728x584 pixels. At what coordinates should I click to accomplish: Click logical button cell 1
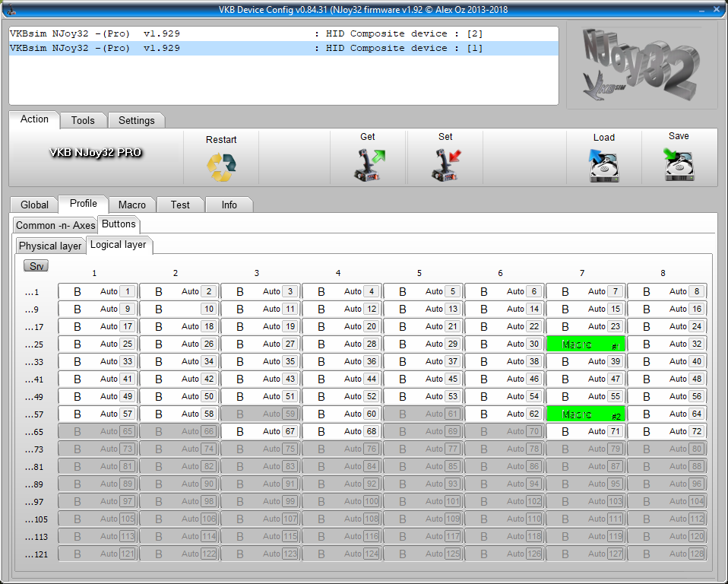[x=98, y=292]
